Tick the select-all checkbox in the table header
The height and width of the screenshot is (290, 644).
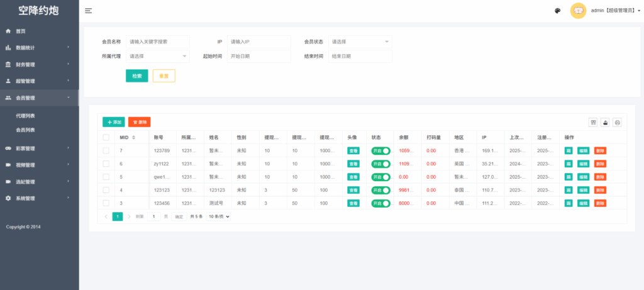(x=106, y=137)
